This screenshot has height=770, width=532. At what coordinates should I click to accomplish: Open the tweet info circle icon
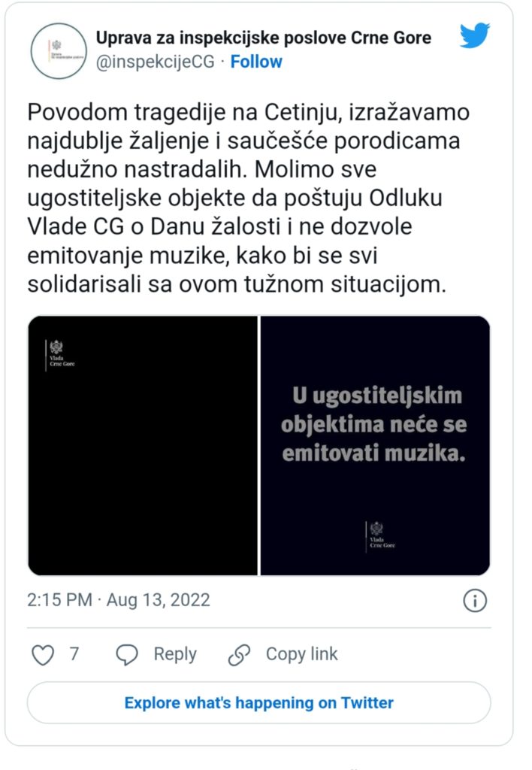pos(475,600)
